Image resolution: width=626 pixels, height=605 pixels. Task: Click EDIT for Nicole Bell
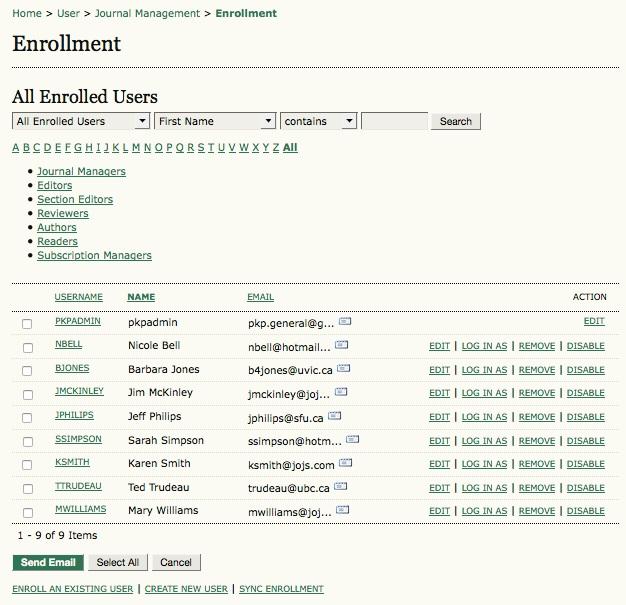point(440,346)
